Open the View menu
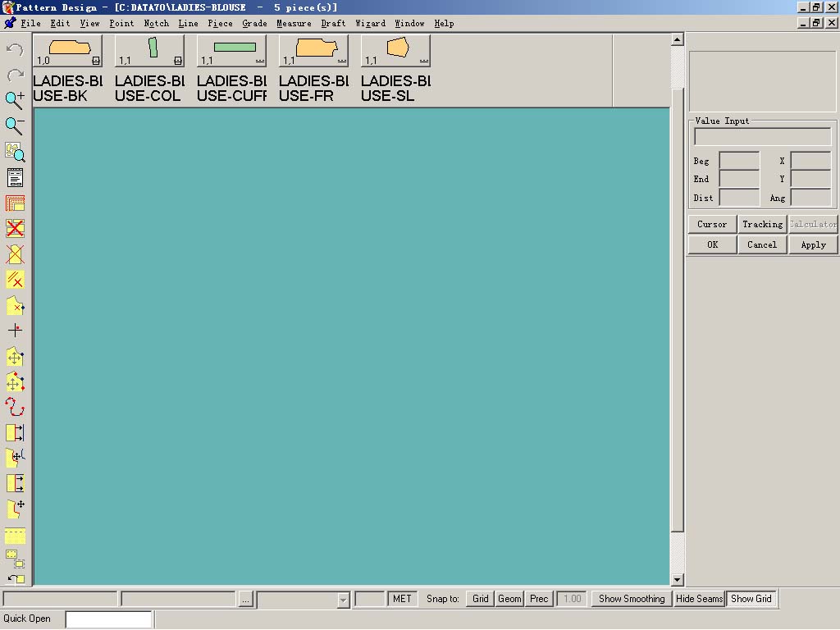 [x=89, y=23]
